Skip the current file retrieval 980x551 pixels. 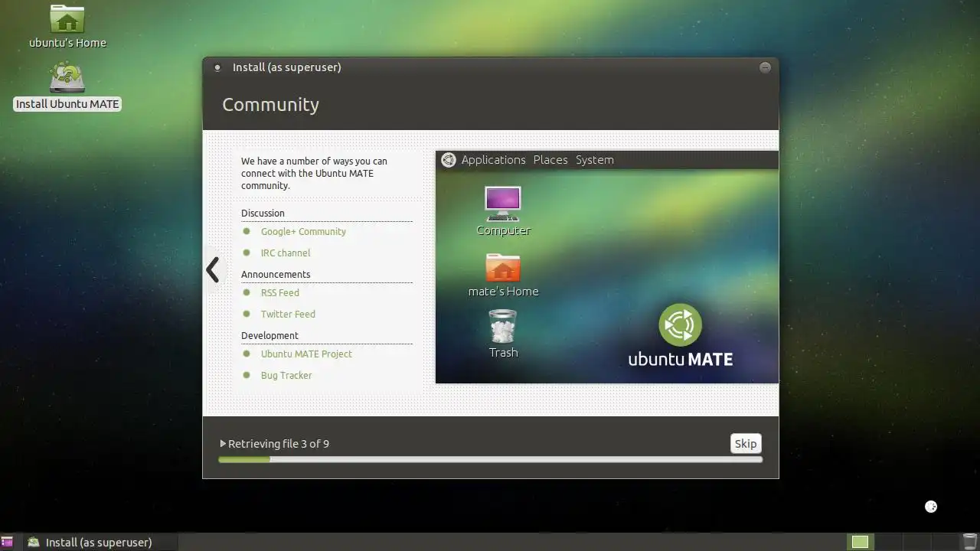pyautogui.click(x=746, y=444)
